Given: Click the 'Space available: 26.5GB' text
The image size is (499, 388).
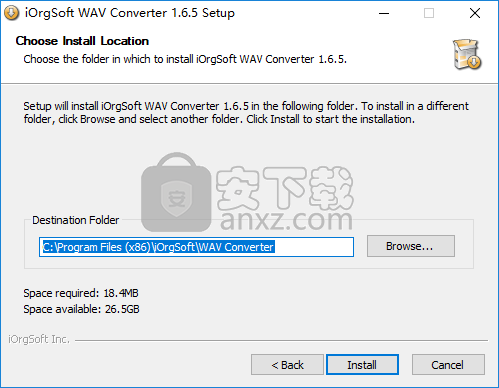Looking at the screenshot, I should [81, 309].
